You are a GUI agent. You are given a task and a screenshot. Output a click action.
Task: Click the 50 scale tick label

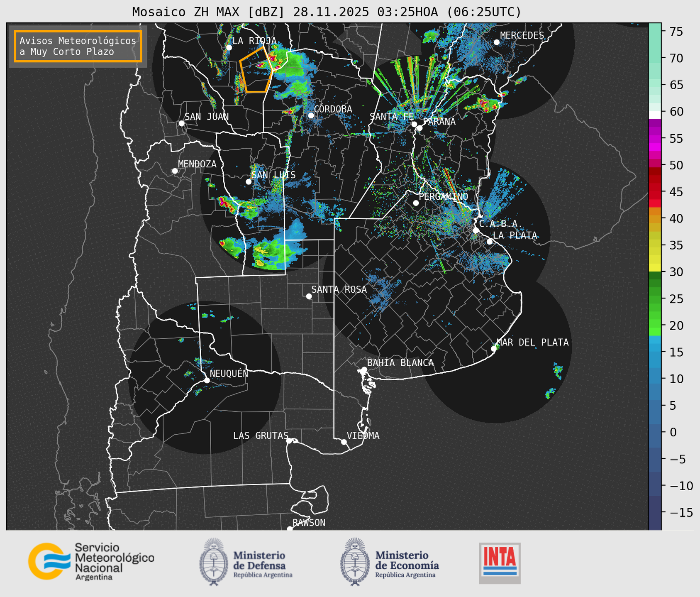pos(676,165)
